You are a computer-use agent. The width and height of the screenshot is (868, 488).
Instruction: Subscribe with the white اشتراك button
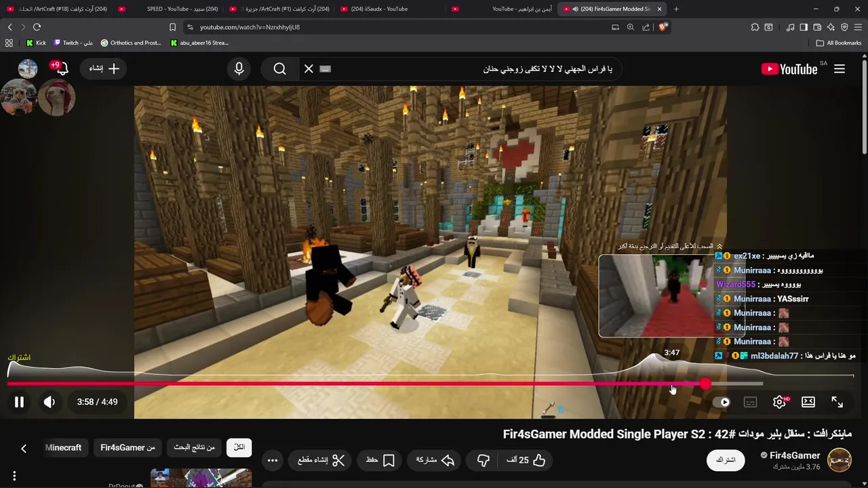(x=726, y=460)
